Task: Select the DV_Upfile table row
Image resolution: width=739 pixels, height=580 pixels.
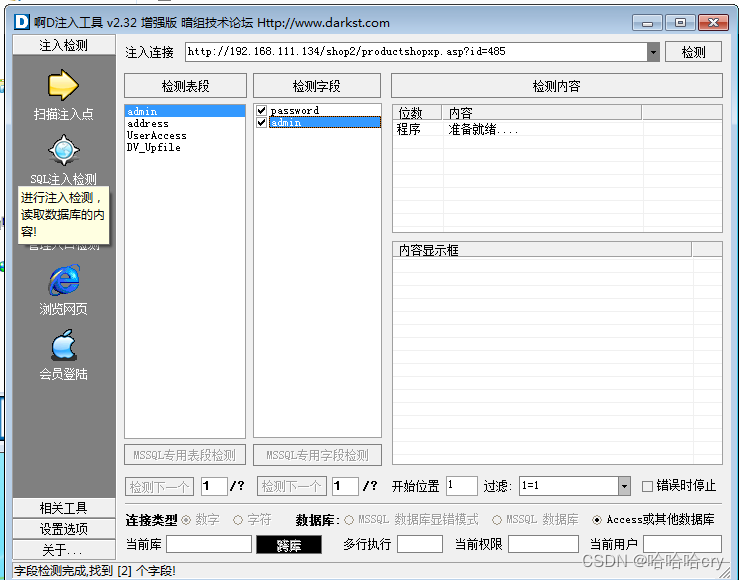Action: coord(185,147)
